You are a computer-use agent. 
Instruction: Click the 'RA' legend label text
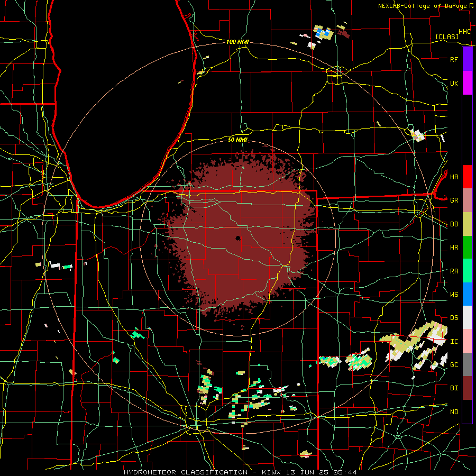[x=454, y=271]
